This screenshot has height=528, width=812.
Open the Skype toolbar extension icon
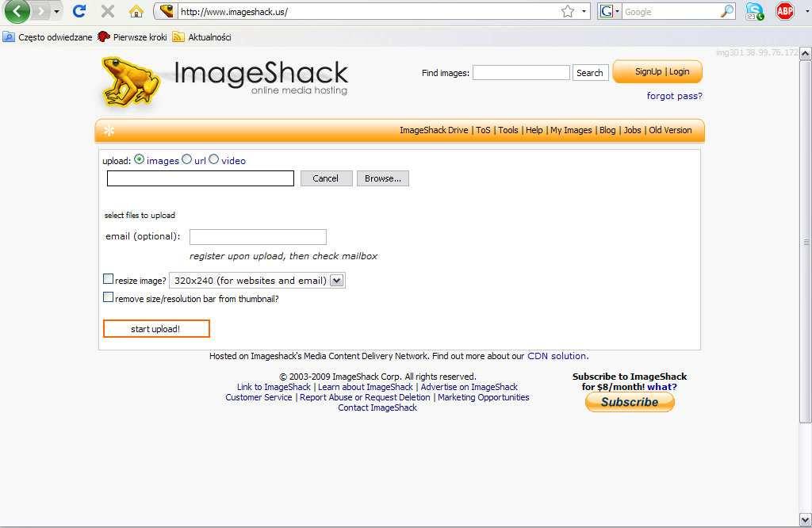[755, 11]
